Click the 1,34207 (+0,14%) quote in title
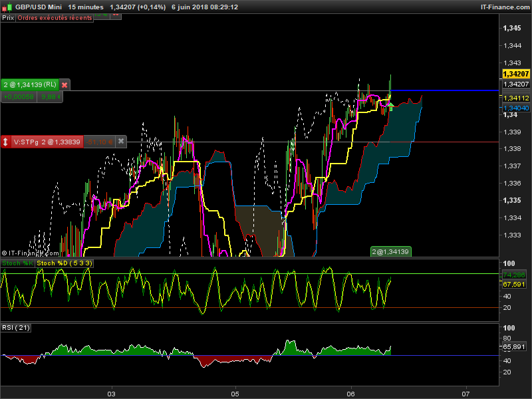532x399 pixels. click(138, 7)
